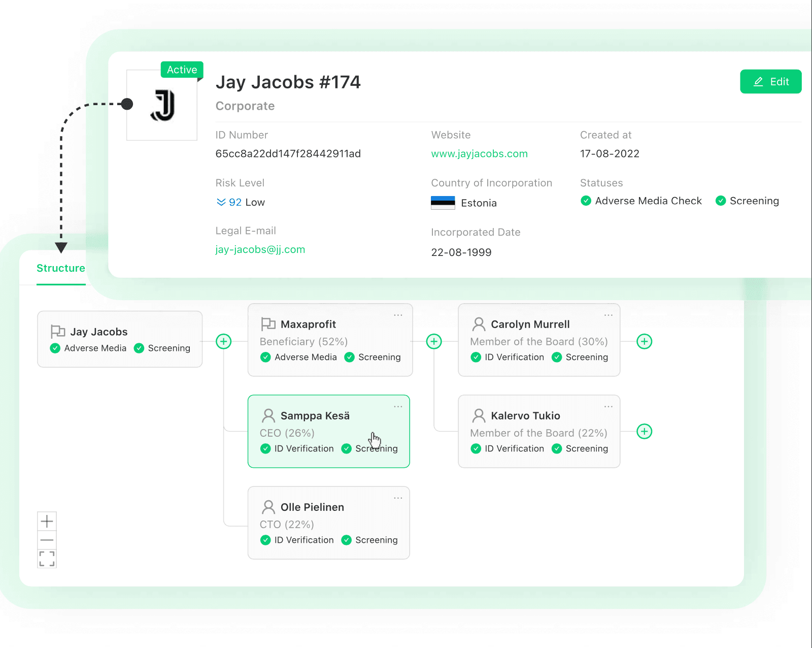
Task: Click the plus button after Maxaprofit card
Action: 434,341
